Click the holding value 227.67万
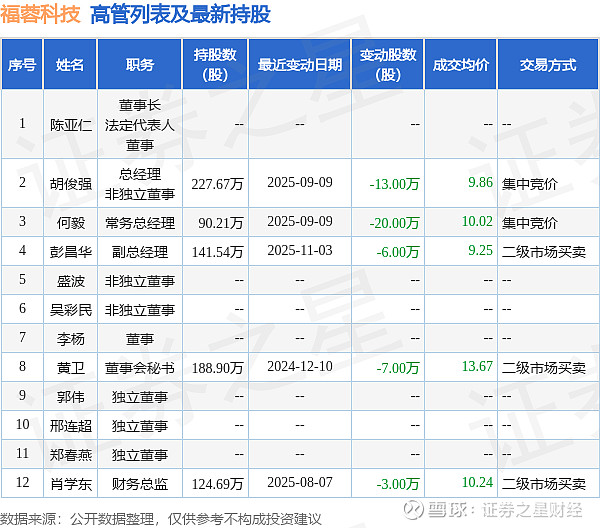The image size is (600, 528). click(x=217, y=184)
